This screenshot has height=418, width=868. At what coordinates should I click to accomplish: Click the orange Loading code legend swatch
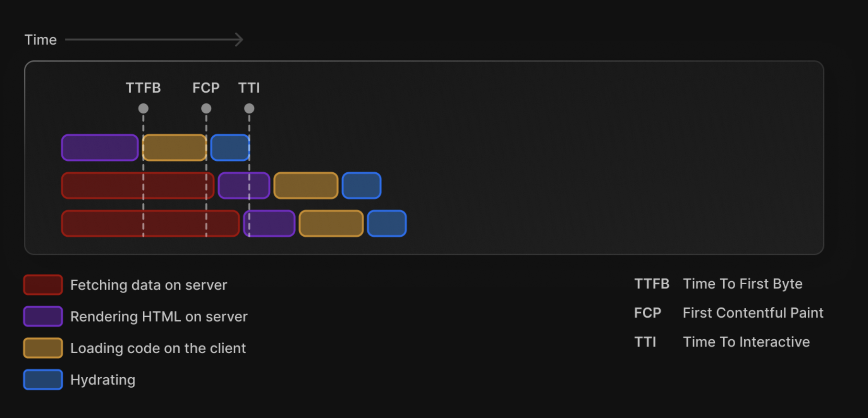click(43, 348)
